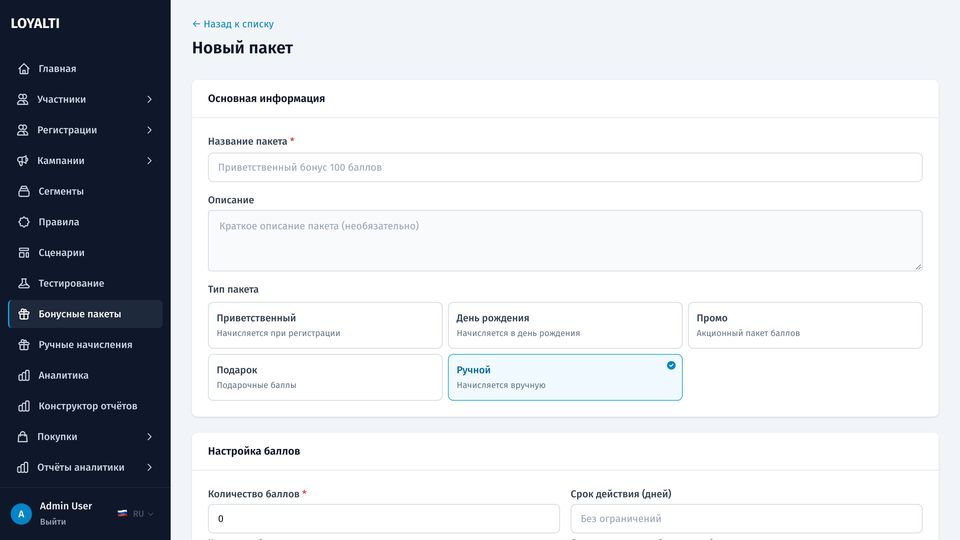Click the Регистрации sidebar icon
Screen dimensions: 960x540
[x=23, y=130]
